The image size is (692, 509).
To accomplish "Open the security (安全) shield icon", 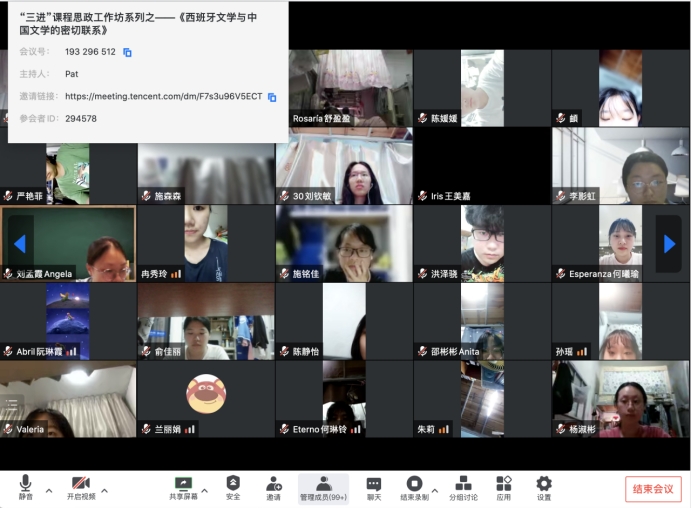I will (x=233, y=485).
